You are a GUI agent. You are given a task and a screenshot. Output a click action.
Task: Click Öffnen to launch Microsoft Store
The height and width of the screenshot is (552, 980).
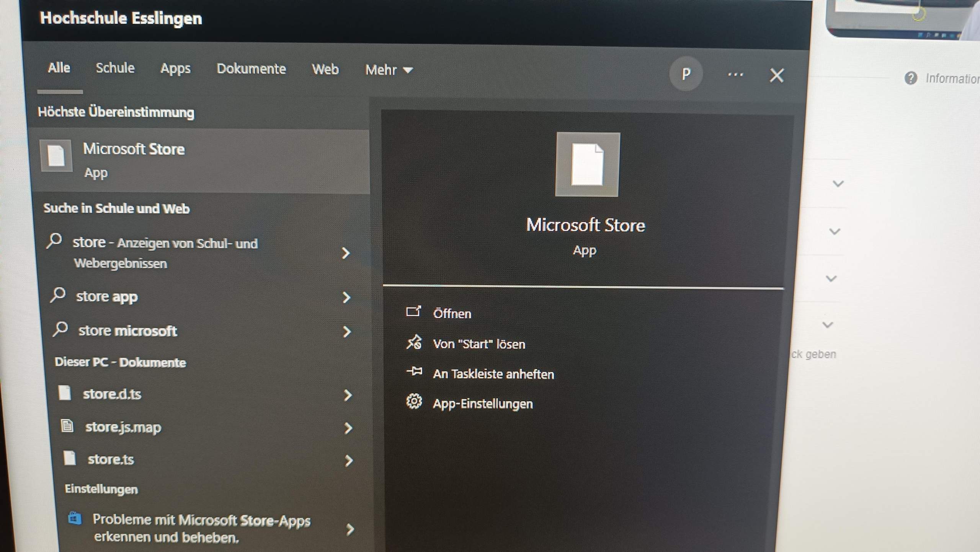pos(452,314)
